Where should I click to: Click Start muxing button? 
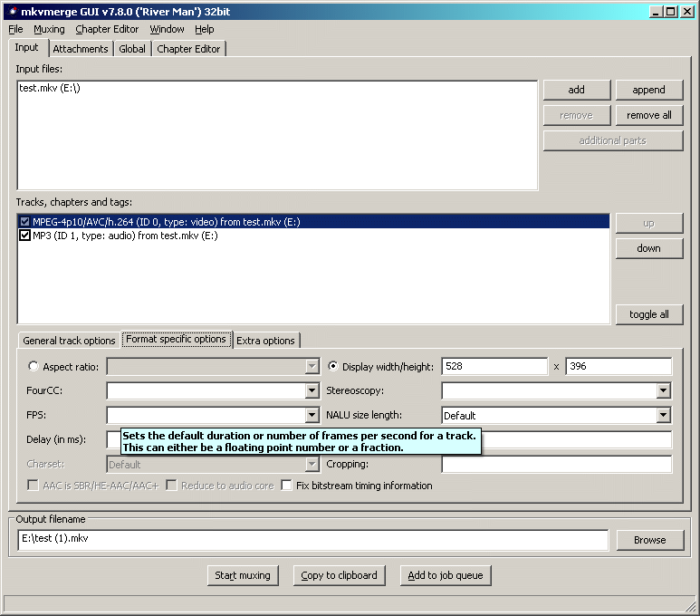(x=243, y=575)
